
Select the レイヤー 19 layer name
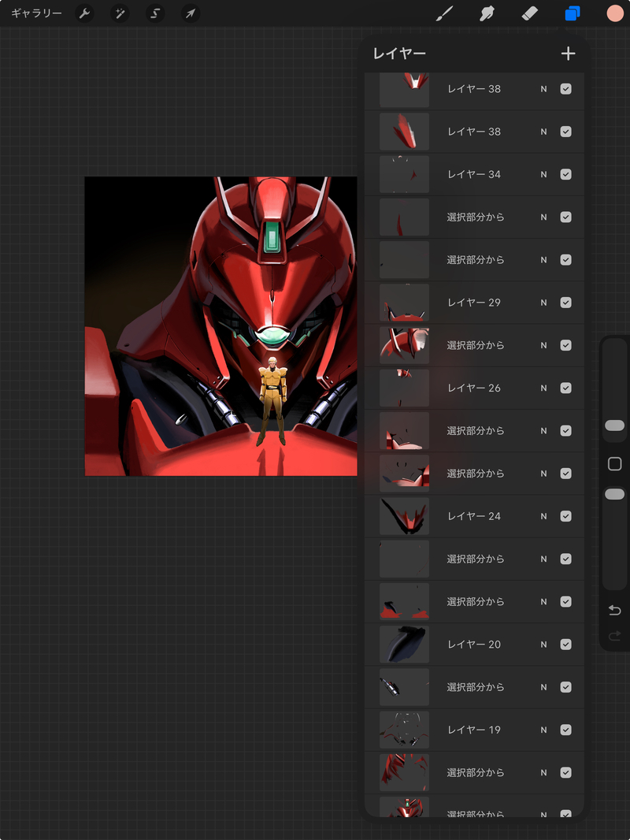(474, 730)
